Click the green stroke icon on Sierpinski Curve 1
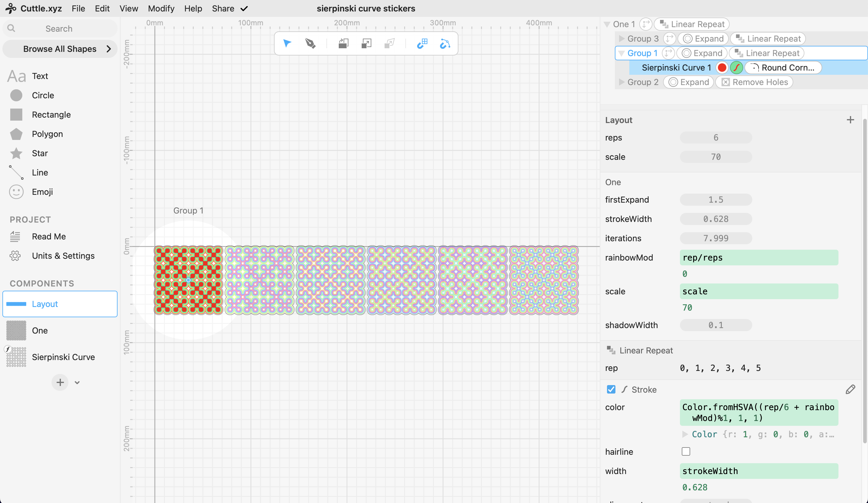The width and height of the screenshot is (868, 503). [x=736, y=68]
